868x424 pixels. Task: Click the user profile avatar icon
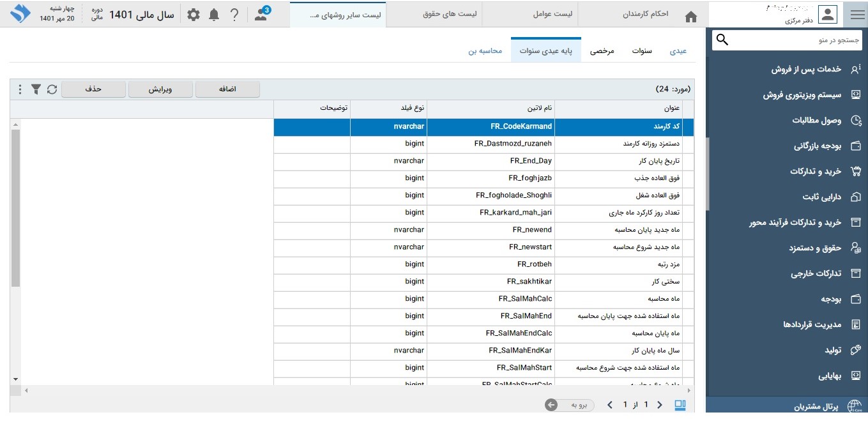click(827, 15)
